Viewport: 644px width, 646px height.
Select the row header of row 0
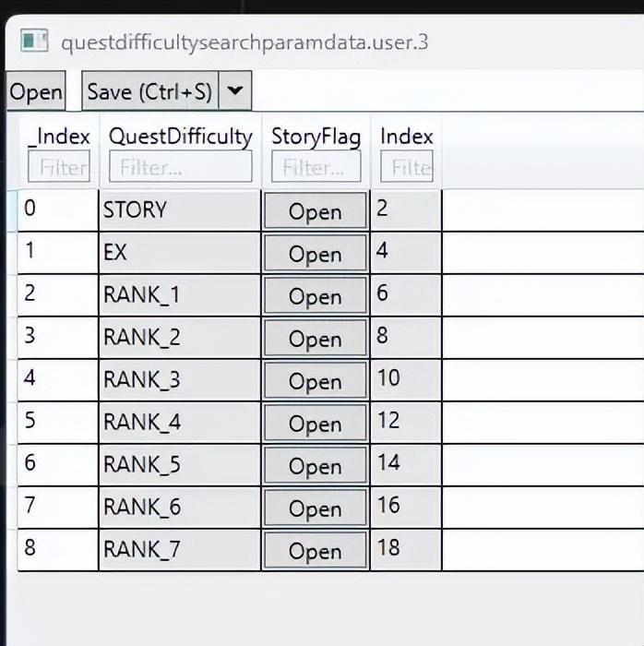click(12, 210)
